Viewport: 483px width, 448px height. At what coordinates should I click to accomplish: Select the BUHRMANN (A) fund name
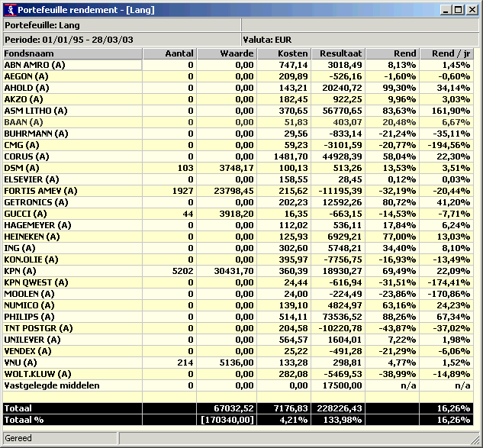36,134
